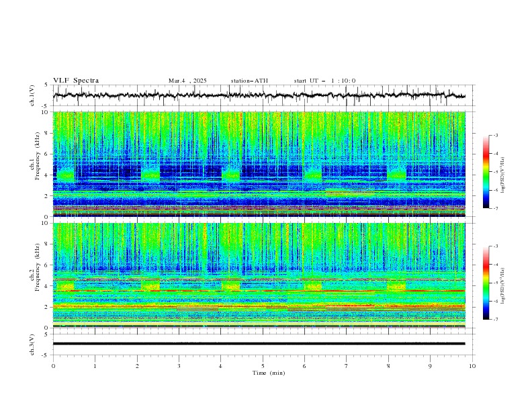
Task: Click the "5" minute tick on time axis
Action: coord(263,366)
